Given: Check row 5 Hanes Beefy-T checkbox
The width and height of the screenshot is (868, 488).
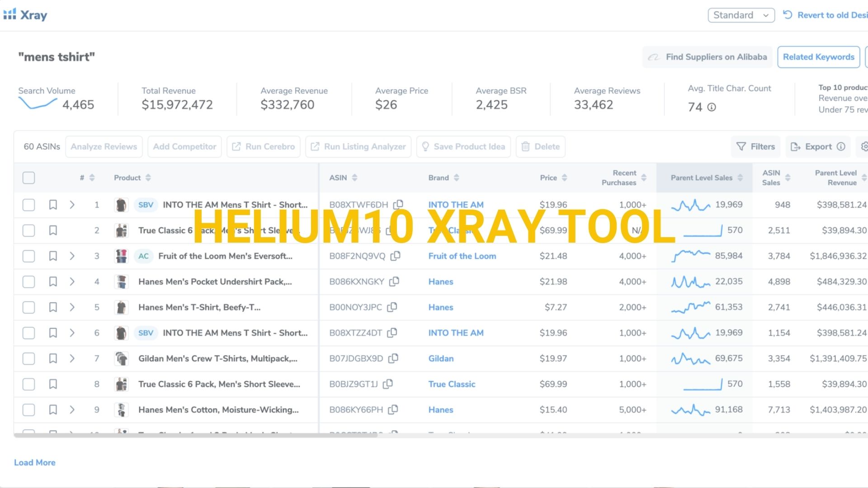Looking at the screenshot, I should point(28,307).
